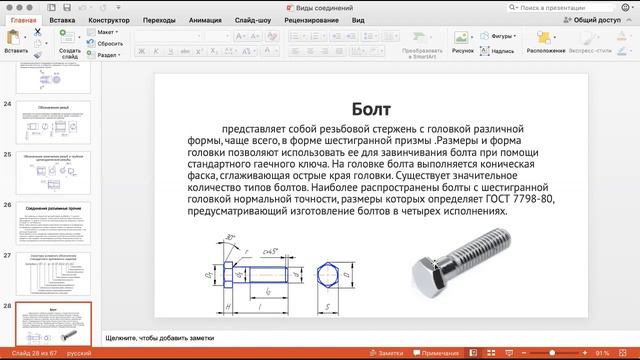
Task: Open the Макет layout dropdown
Action: tap(102, 32)
